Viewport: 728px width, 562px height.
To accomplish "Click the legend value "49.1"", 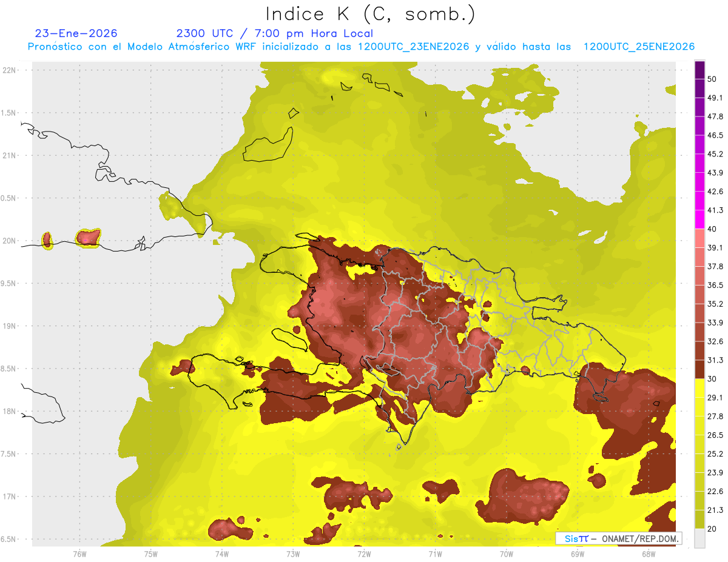I will pos(715,98).
